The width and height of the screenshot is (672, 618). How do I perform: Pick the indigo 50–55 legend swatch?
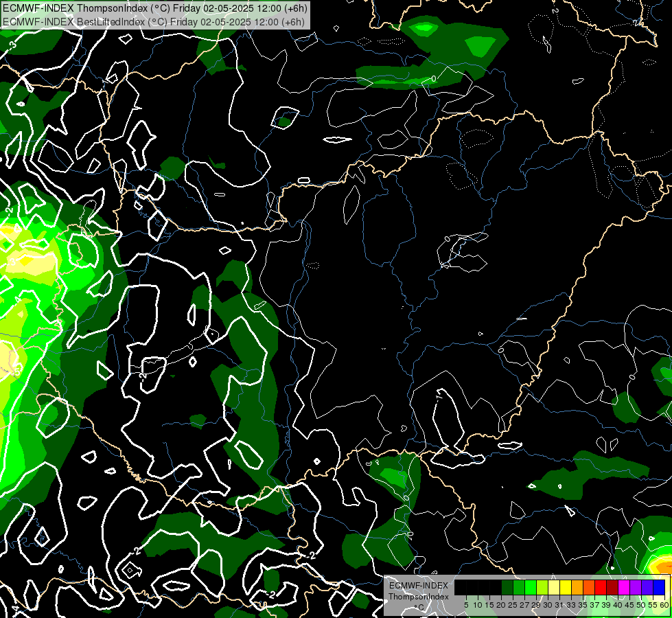click(x=647, y=587)
